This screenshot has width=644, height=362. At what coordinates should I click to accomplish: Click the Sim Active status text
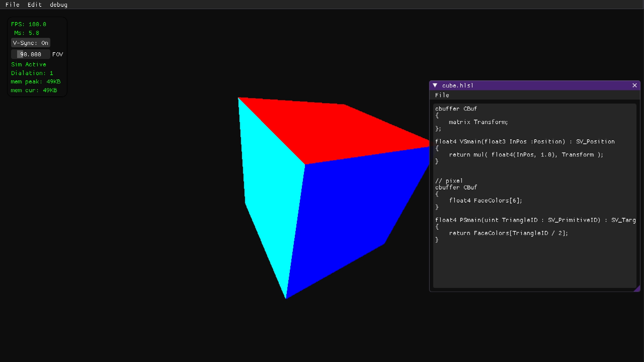click(x=29, y=64)
